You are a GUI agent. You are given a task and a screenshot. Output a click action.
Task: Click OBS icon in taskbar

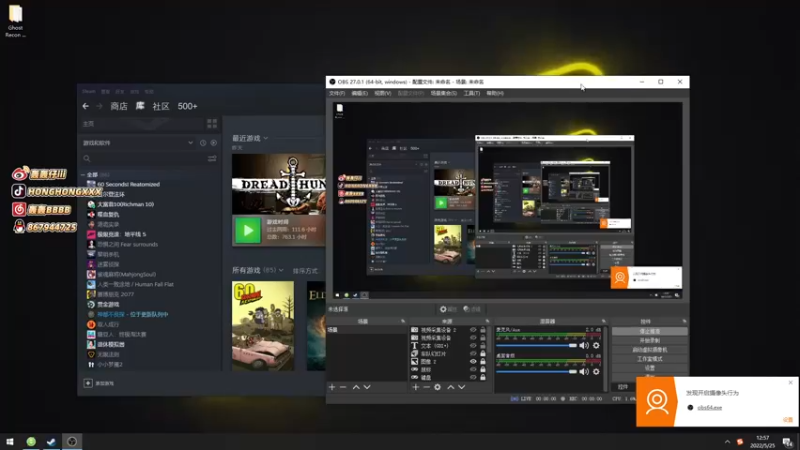(72, 441)
